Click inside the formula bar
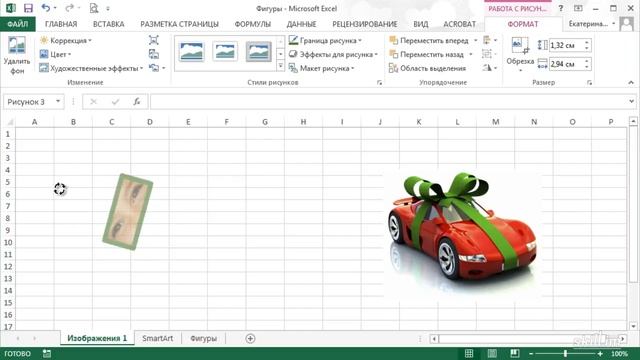The height and width of the screenshot is (360, 640). [389, 102]
